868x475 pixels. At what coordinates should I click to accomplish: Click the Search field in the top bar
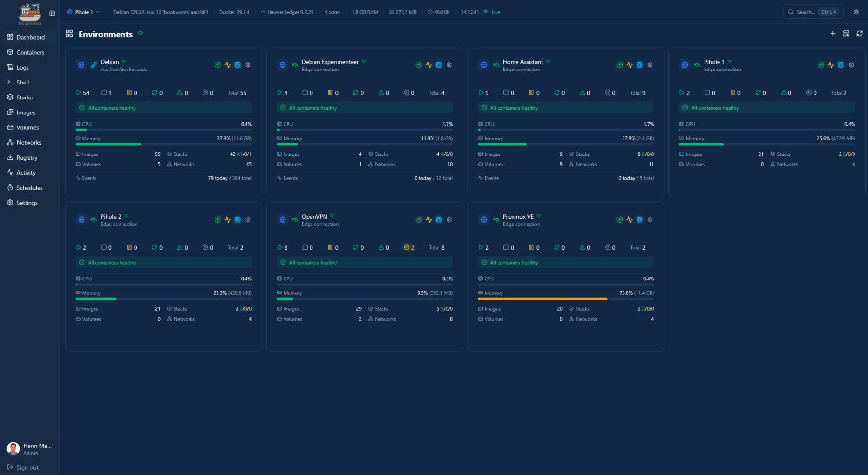[x=813, y=12]
